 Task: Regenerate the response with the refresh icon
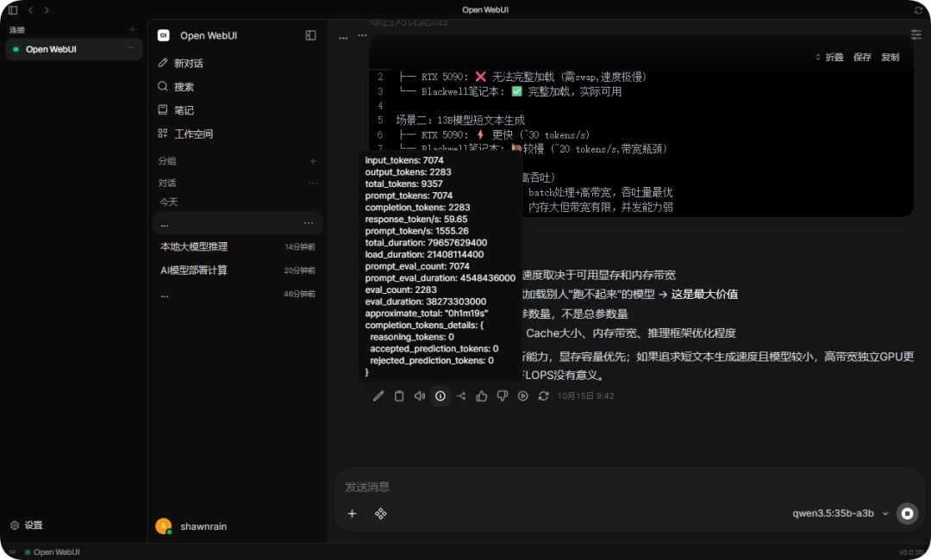(x=543, y=396)
